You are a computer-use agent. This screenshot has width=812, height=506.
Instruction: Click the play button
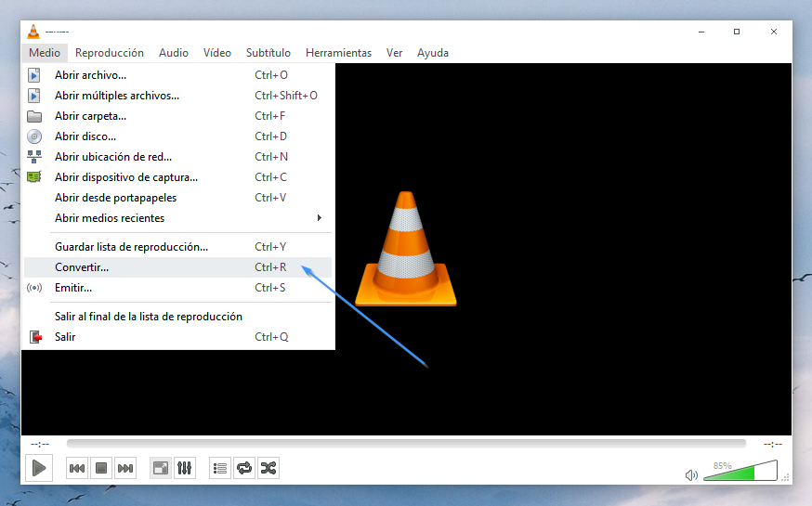point(39,468)
